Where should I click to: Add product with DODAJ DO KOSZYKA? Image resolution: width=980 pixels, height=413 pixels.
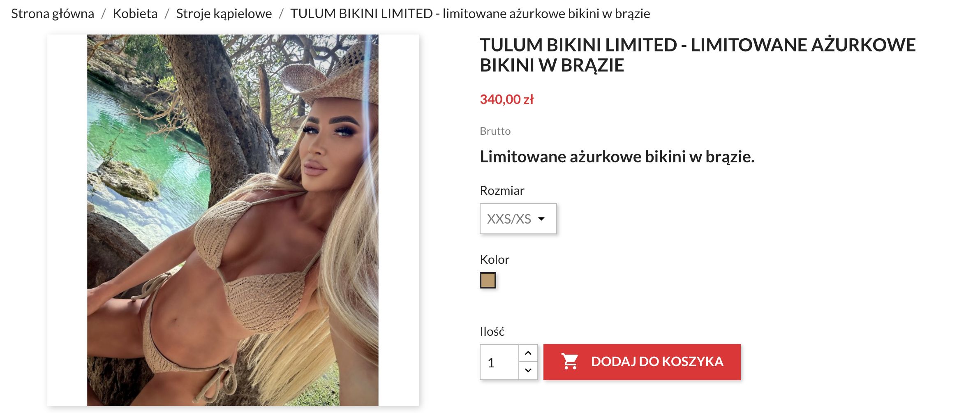click(x=642, y=362)
